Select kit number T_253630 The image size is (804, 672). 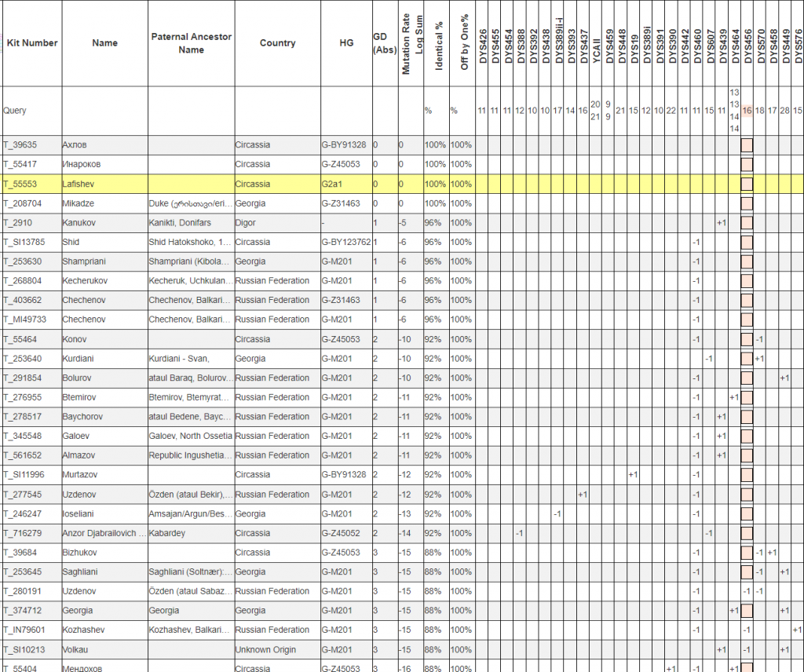[23, 261]
